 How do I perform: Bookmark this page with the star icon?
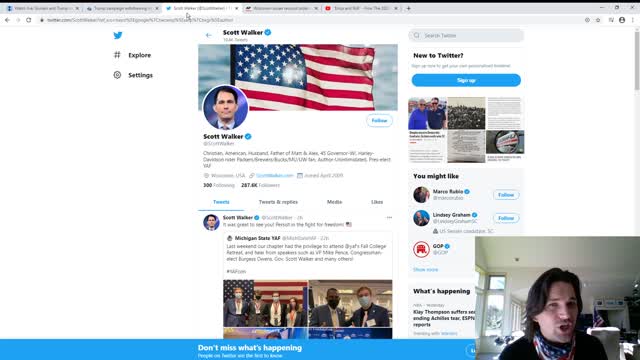point(598,20)
